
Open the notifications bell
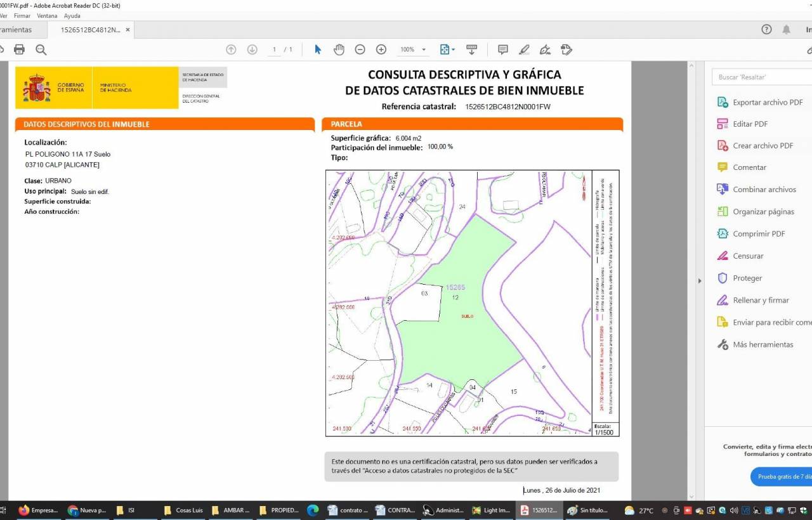787,30
